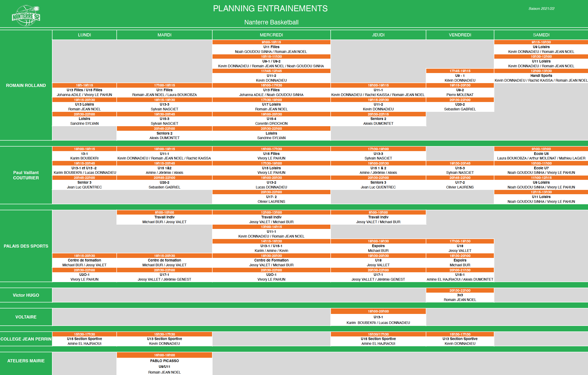The image size is (588, 375).
Task: Select the JEUDI column header
Action: point(378,35)
